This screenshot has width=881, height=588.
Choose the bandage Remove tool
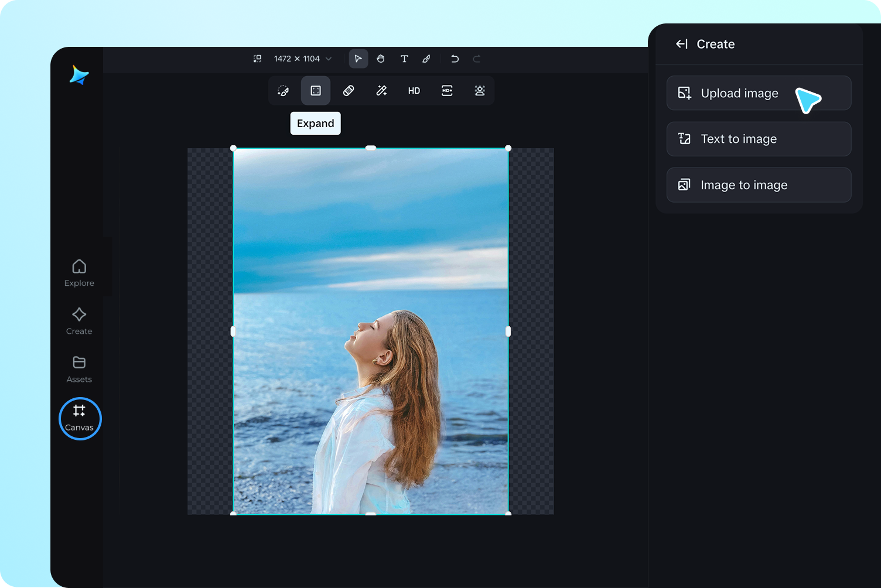[349, 91]
